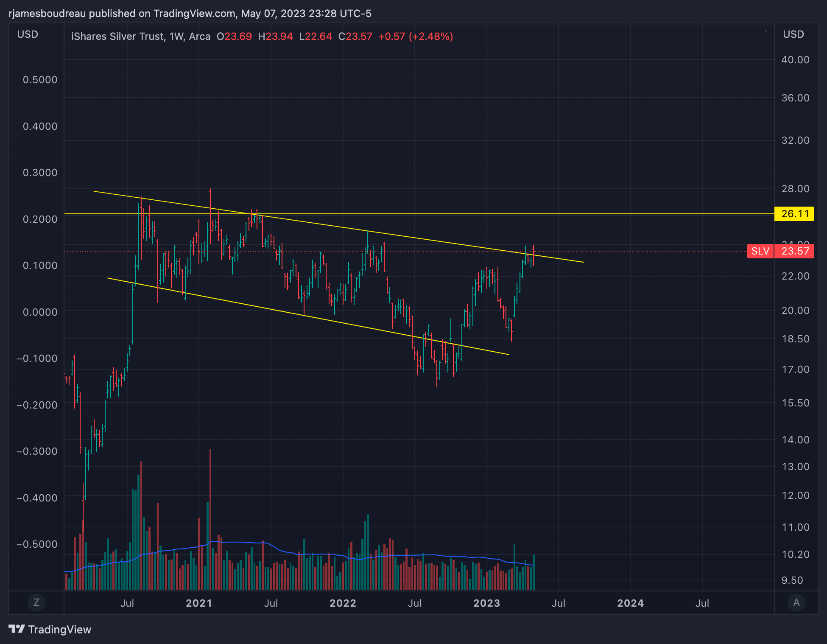Click the 40.00 right price scale label
Screen dimensions: 827x644
[795, 60]
